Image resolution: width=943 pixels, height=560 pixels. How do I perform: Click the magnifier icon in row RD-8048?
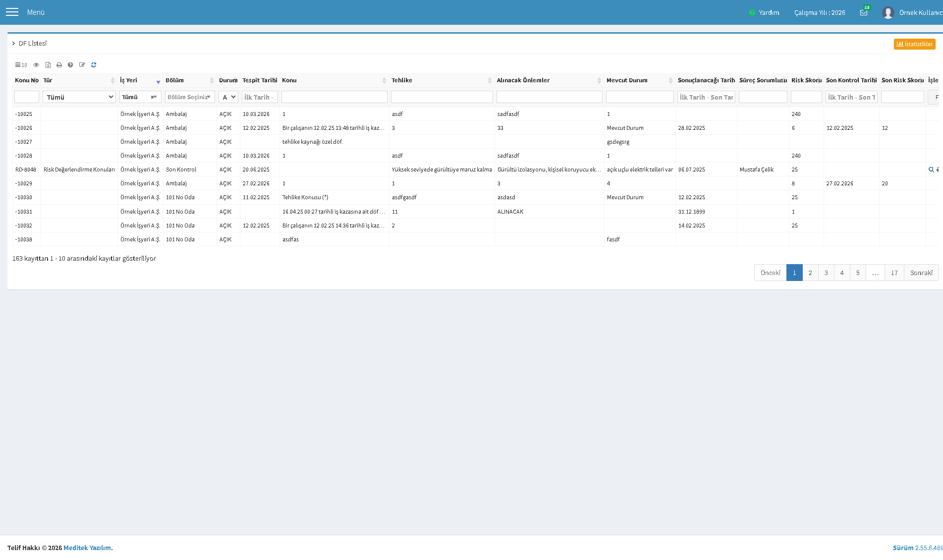(931, 169)
